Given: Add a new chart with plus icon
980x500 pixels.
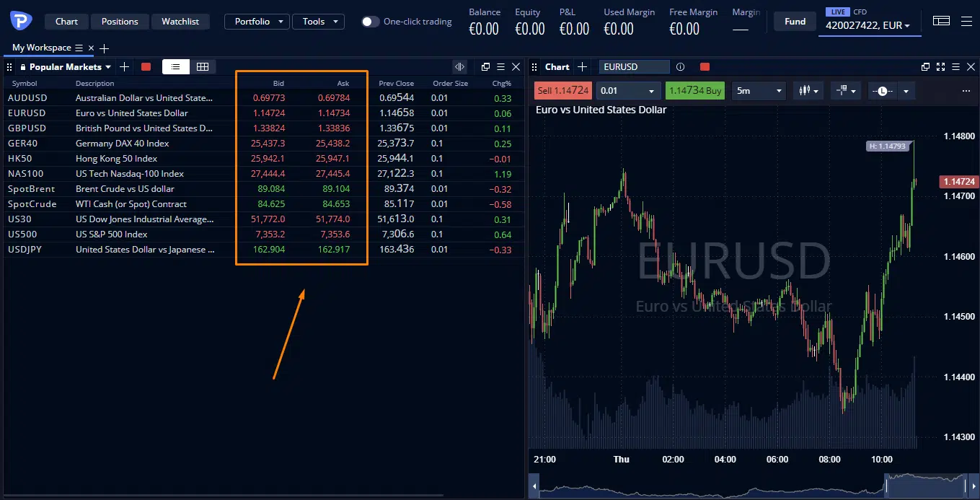Looking at the screenshot, I should click(582, 66).
